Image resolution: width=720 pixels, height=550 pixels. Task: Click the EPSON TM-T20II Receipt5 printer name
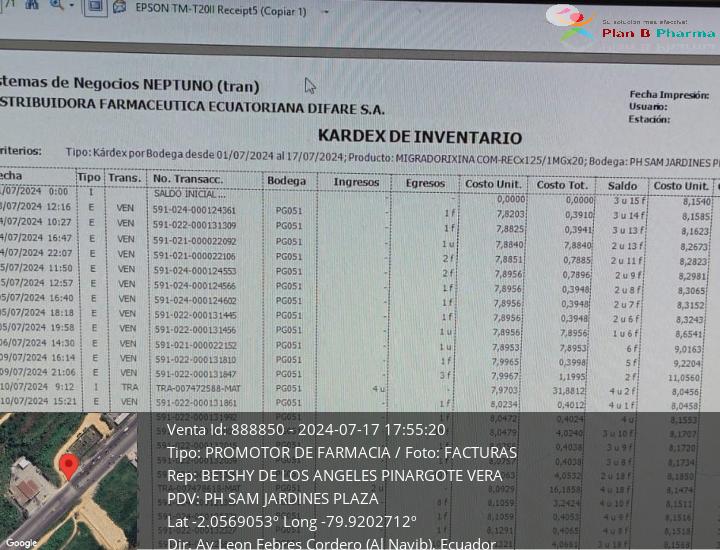(220, 10)
